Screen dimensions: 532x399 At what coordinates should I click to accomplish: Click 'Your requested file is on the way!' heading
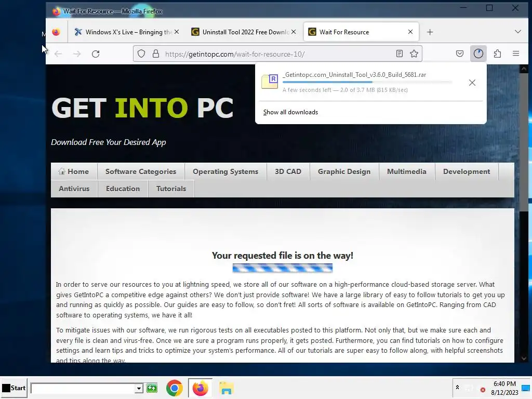pos(282,256)
